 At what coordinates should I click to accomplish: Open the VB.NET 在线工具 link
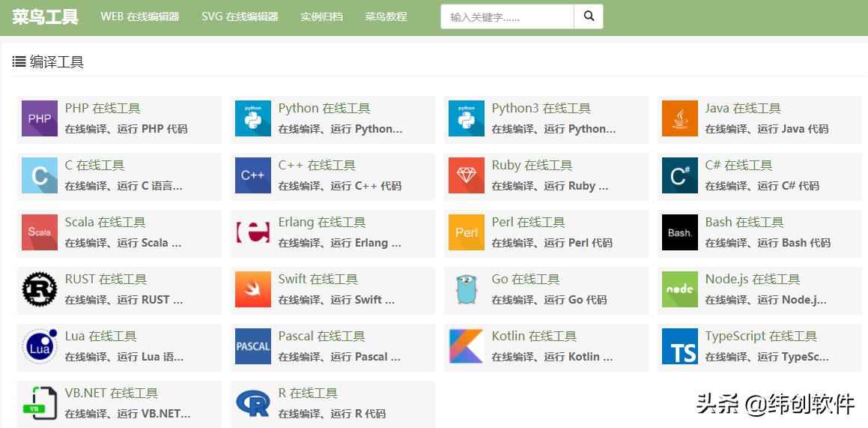[x=112, y=394]
